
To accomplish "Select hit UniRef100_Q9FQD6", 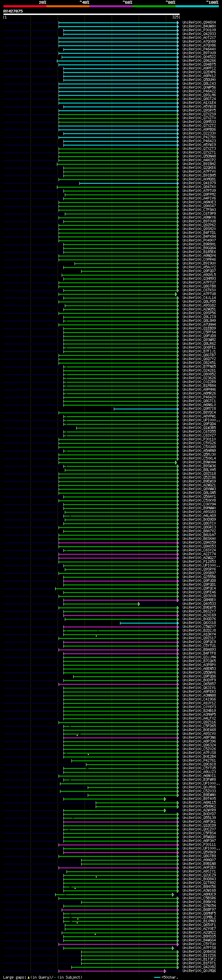I will coord(199,677).
